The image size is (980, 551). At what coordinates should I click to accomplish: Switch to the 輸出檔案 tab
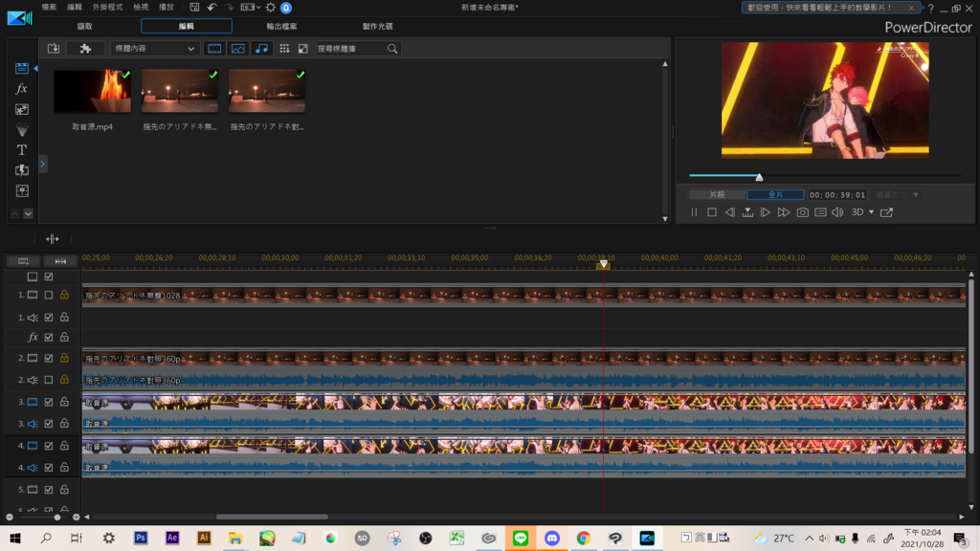pos(281,26)
